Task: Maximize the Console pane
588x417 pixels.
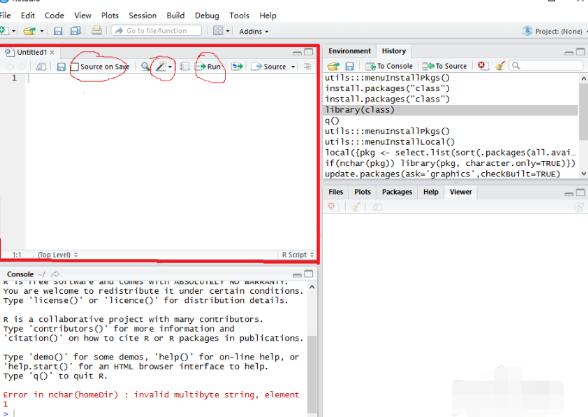Action: pos(309,274)
